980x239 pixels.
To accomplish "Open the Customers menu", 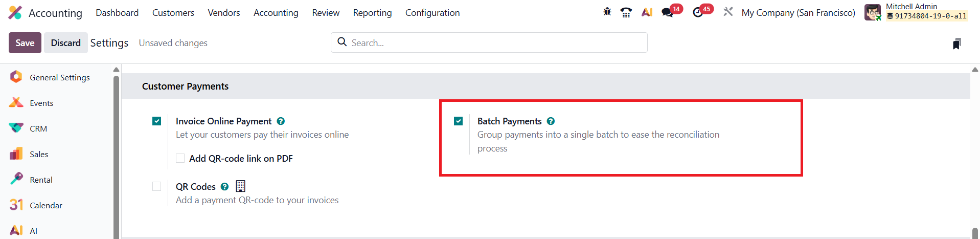I will coord(173,13).
